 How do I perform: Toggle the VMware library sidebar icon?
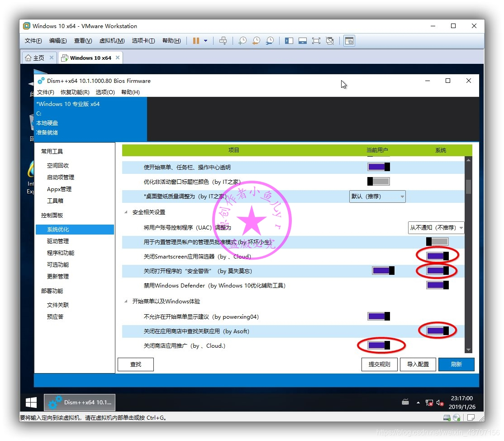pos(289,41)
